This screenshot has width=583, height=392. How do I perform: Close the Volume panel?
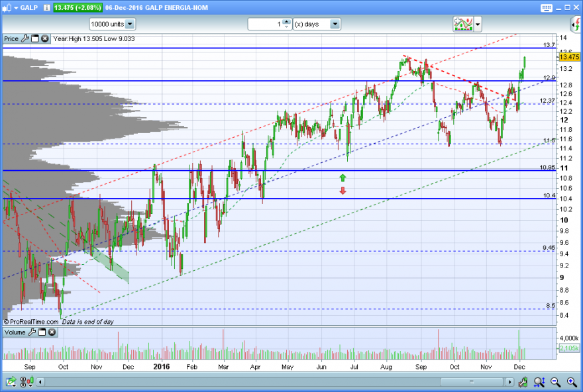[52, 332]
